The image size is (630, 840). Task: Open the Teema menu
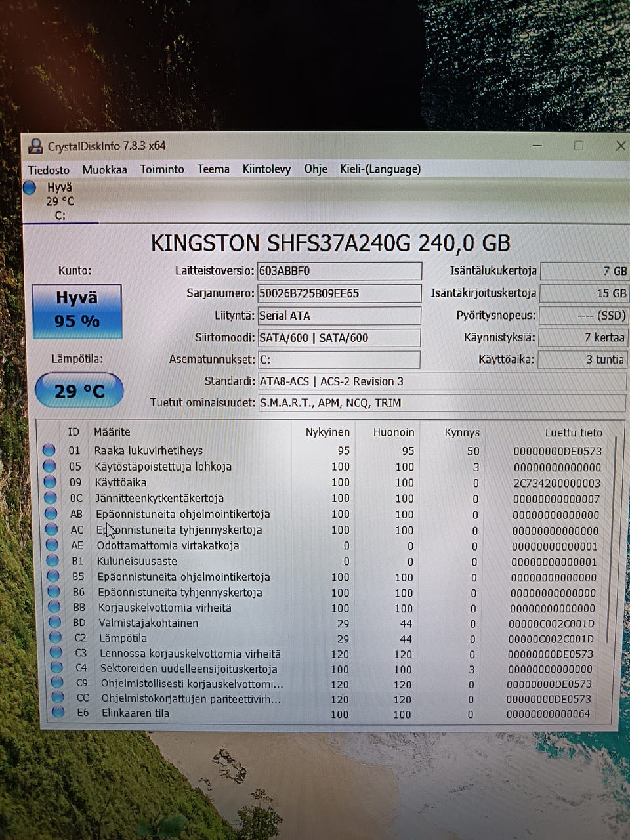tap(213, 169)
